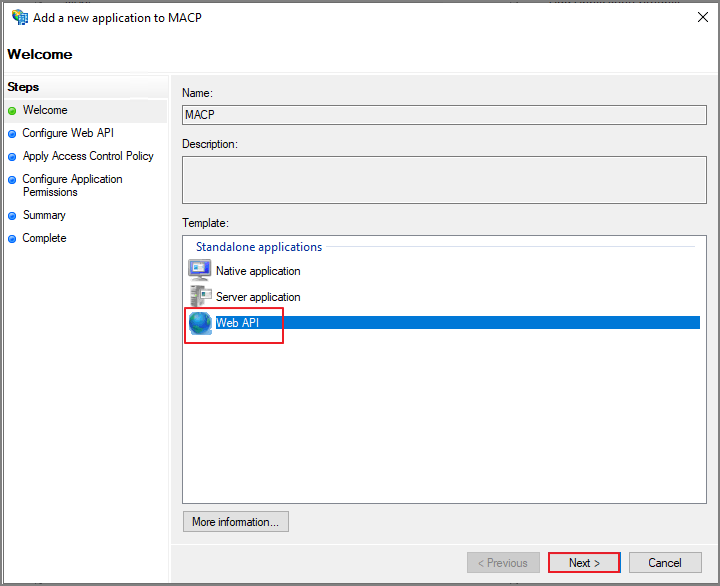Open the More information button

236,522
